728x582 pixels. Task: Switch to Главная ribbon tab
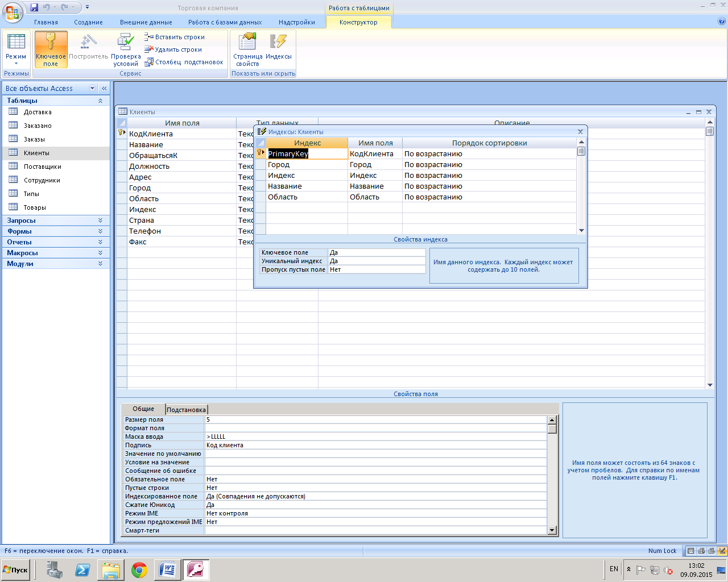46,22
